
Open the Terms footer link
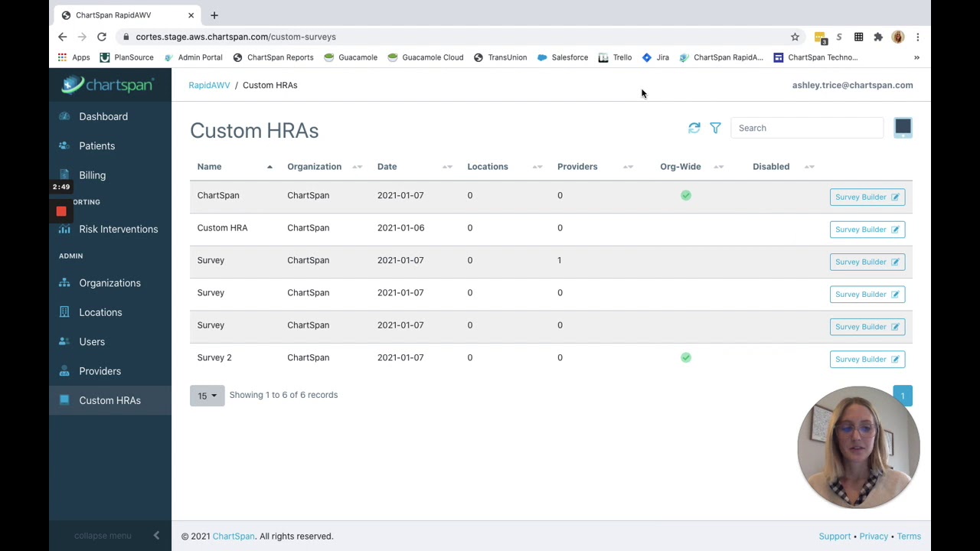[909, 536]
